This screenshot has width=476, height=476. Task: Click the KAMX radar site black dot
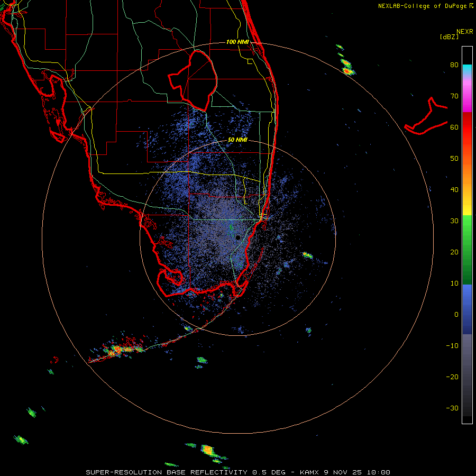pos(238,237)
